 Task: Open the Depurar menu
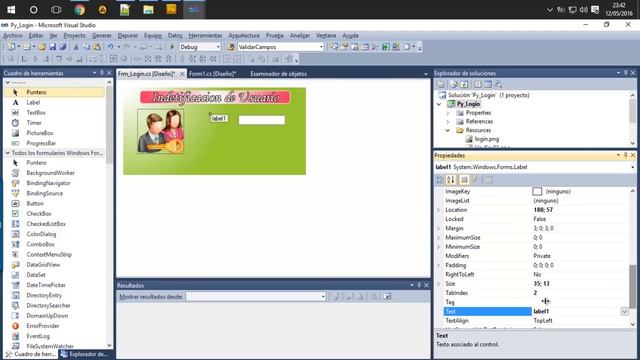coord(128,36)
